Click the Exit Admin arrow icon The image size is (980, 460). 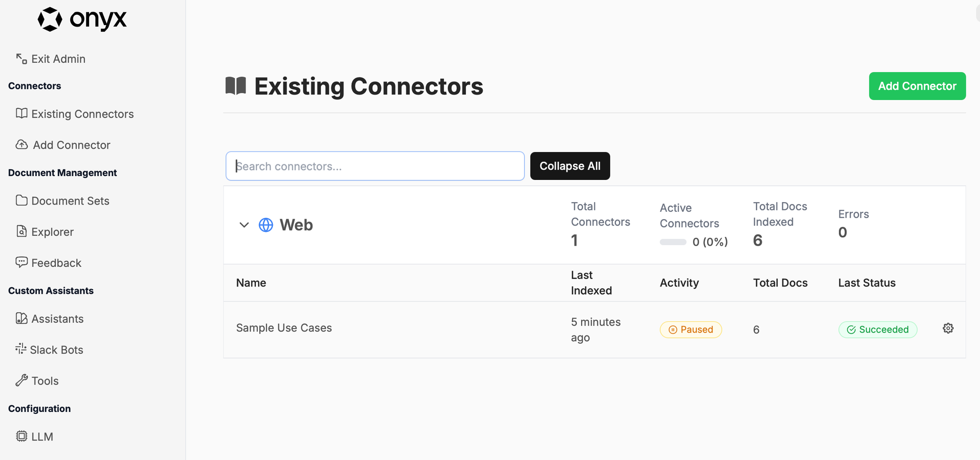click(x=22, y=59)
